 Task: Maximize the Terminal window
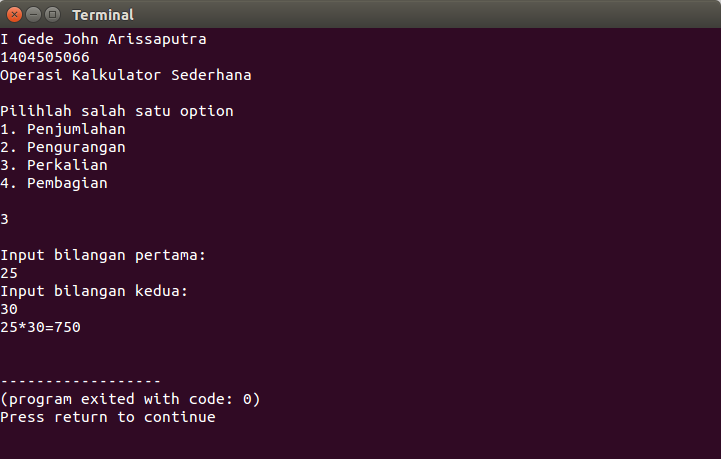coord(52,15)
